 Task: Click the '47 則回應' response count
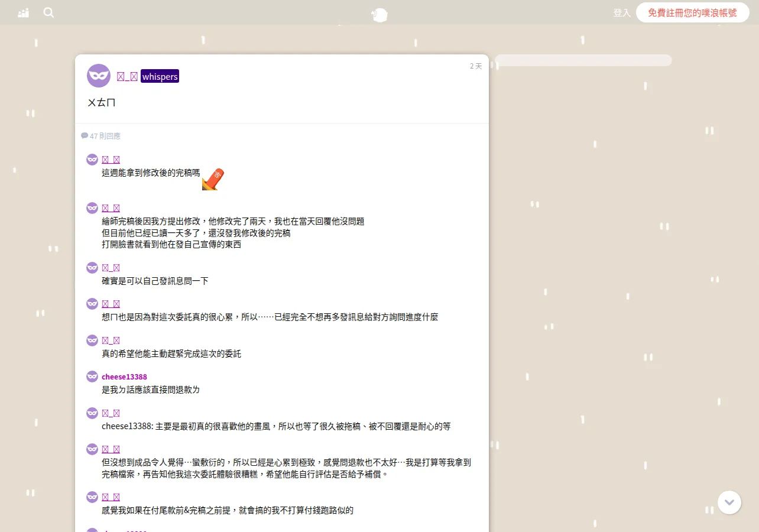[105, 136]
